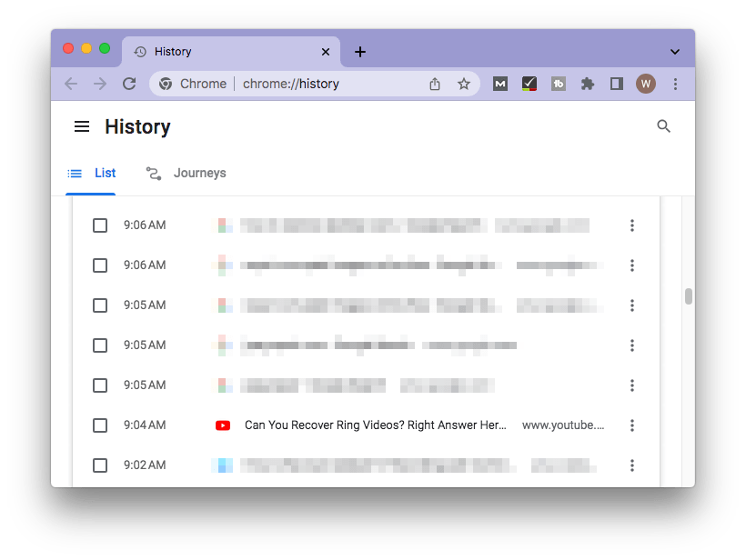746x560 pixels.
Task: Open the profile avatar menu
Action: point(646,83)
